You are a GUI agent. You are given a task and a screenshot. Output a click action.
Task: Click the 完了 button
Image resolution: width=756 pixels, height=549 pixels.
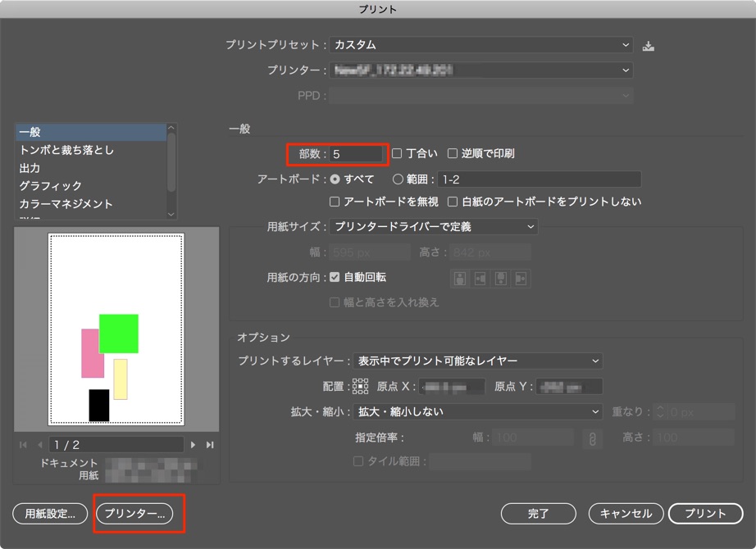539,514
